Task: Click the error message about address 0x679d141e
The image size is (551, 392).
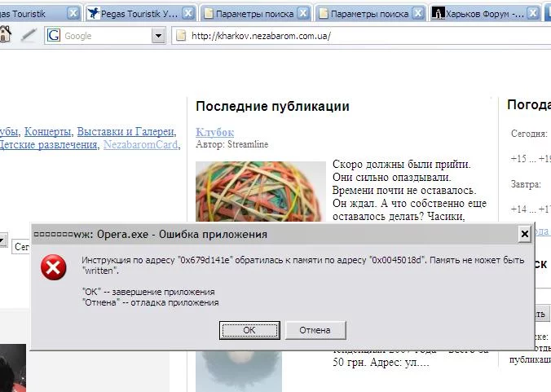Action: [303, 265]
